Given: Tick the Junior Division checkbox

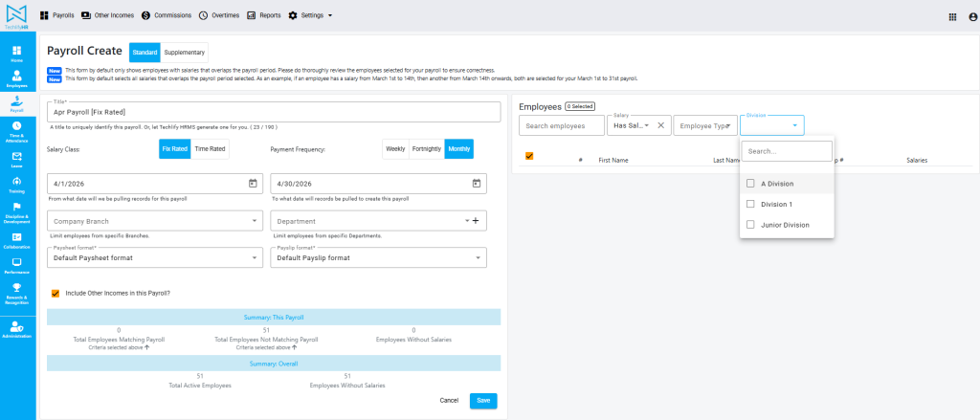Looking at the screenshot, I should (x=751, y=225).
